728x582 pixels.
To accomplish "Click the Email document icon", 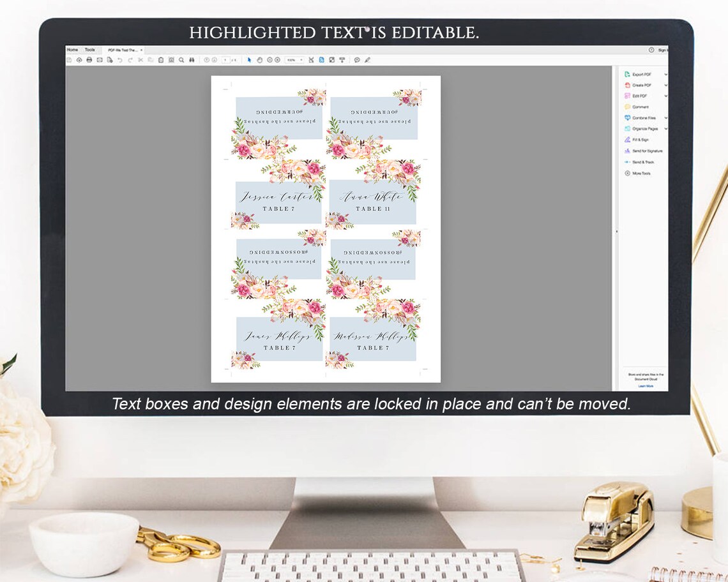I will (x=99, y=60).
